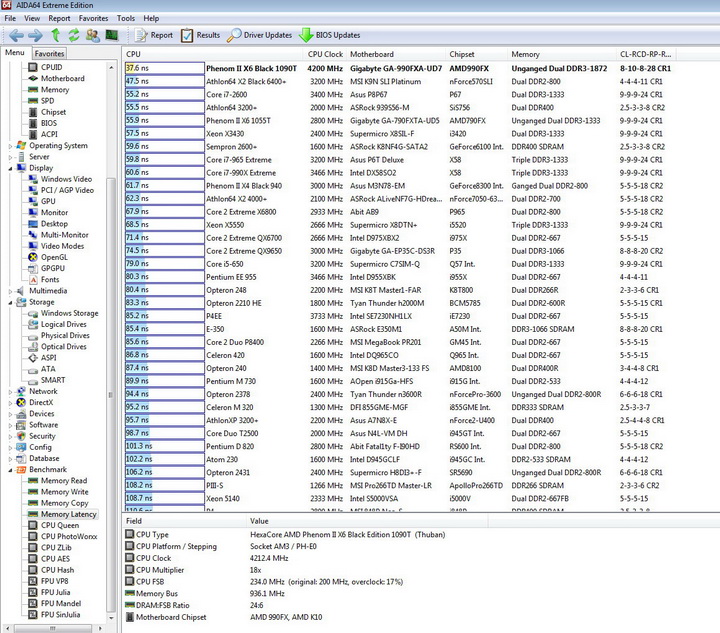
Task: Collapse the Storage node
Action: pyautogui.click(x=10, y=302)
